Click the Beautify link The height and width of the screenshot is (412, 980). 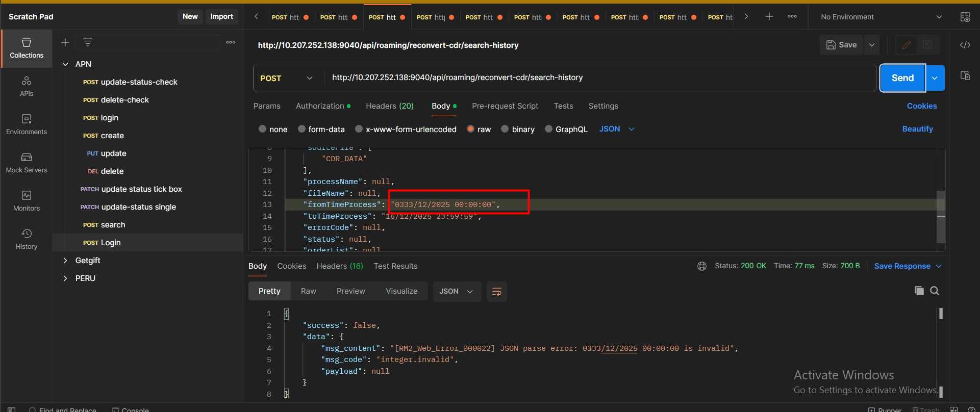point(917,129)
